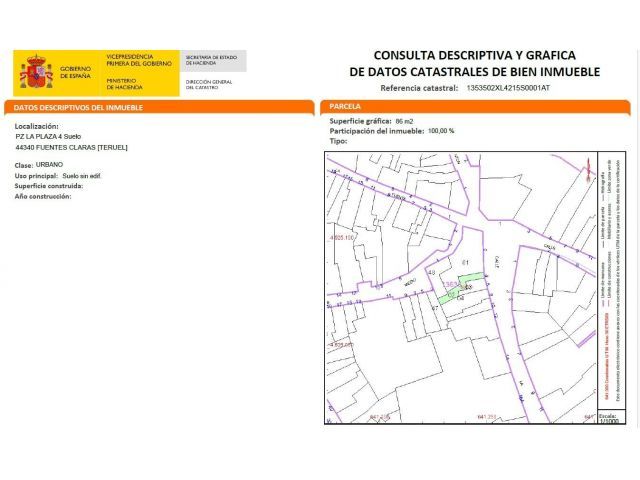
Task: Click the 'Localización:' label
Action: click(x=36, y=126)
